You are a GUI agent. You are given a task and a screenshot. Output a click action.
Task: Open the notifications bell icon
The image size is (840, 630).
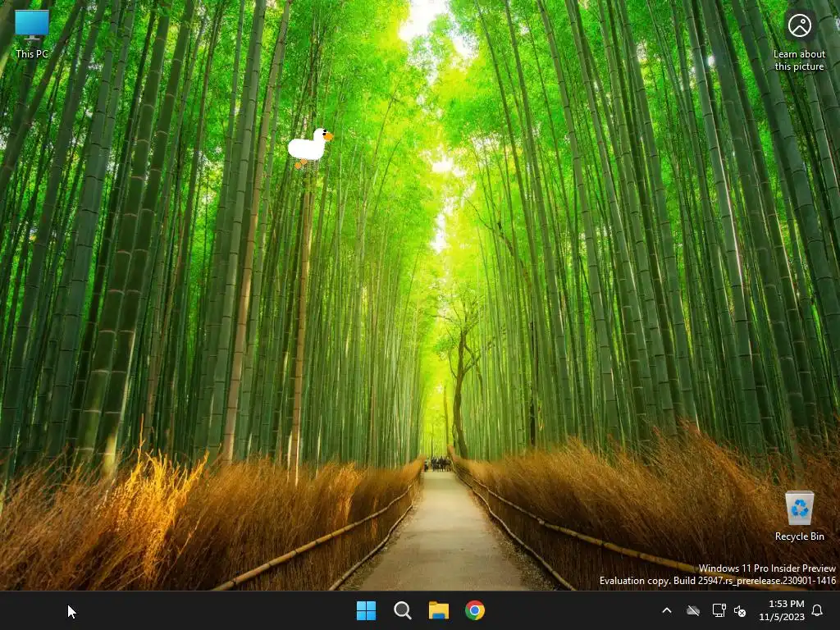(817, 610)
